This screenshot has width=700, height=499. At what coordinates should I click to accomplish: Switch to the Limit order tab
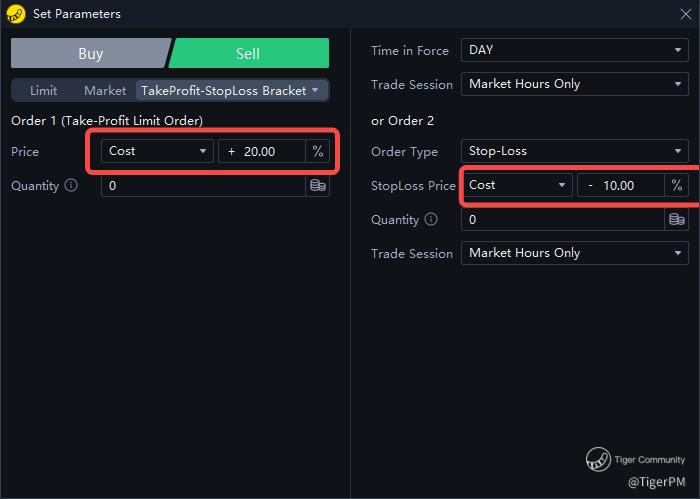(44, 90)
